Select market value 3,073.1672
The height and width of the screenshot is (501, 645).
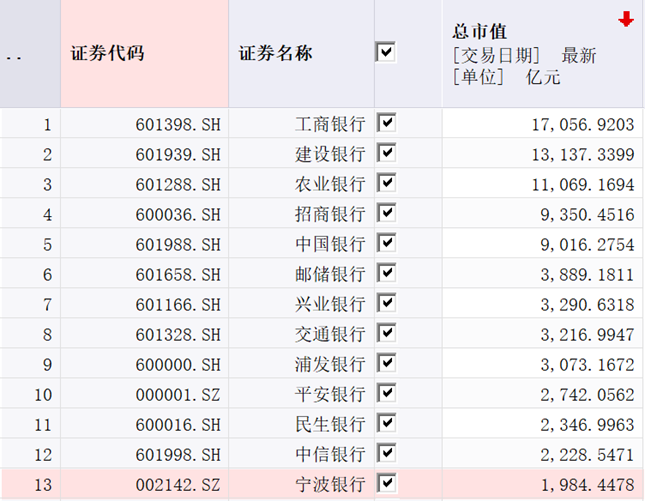[542, 364]
